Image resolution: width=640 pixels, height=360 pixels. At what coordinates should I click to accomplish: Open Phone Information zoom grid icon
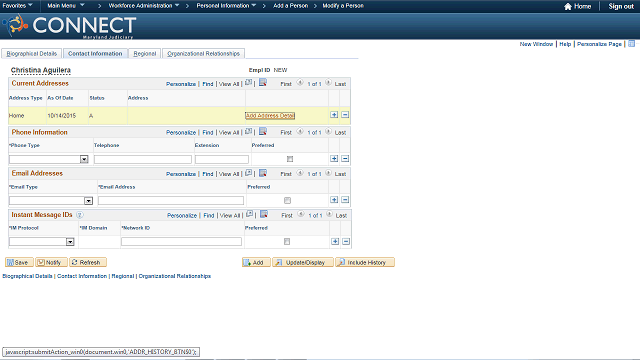click(248, 132)
